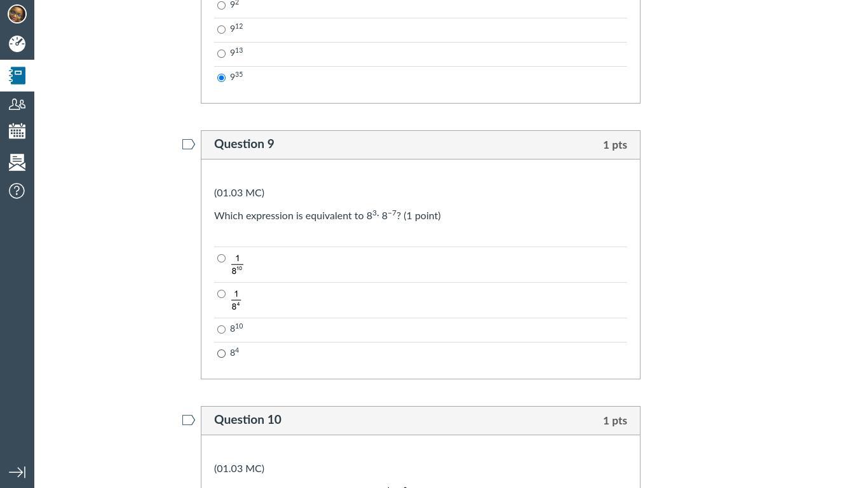
Task: Flag Question 9 for review
Action: [x=188, y=145]
